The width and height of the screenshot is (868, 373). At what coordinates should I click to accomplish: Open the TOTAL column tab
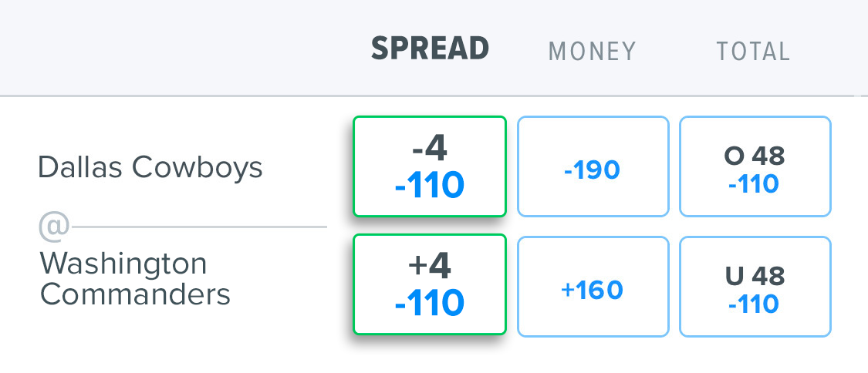click(x=753, y=52)
